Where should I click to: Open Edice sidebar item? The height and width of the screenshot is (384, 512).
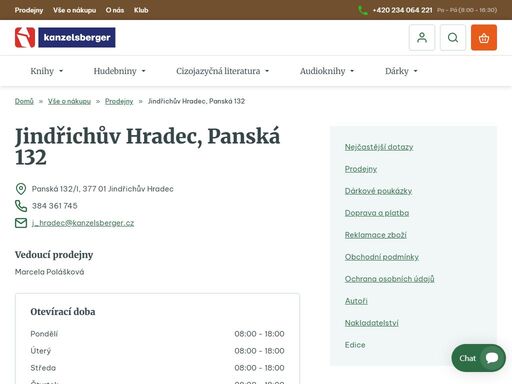pos(355,345)
